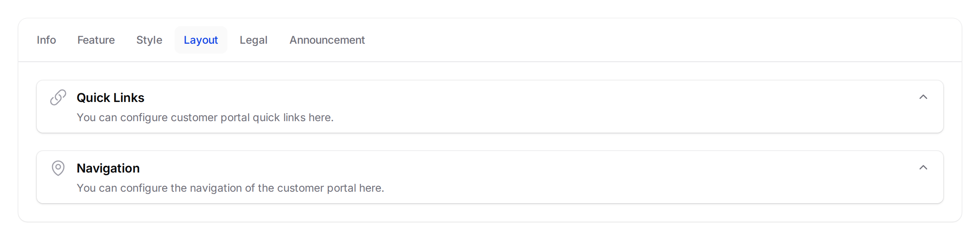
Task: Open the Legal tab
Action: coord(253,40)
